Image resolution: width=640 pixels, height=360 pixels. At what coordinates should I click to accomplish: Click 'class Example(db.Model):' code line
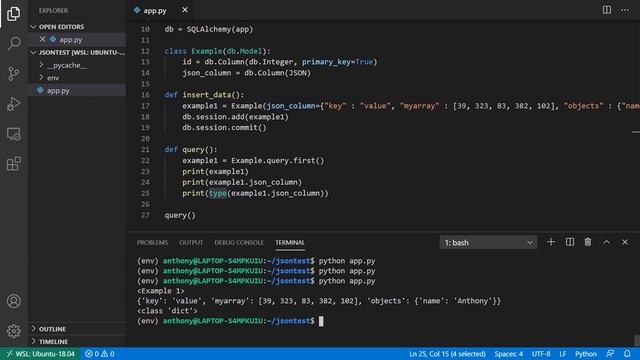pyautogui.click(x=217, y=51)
